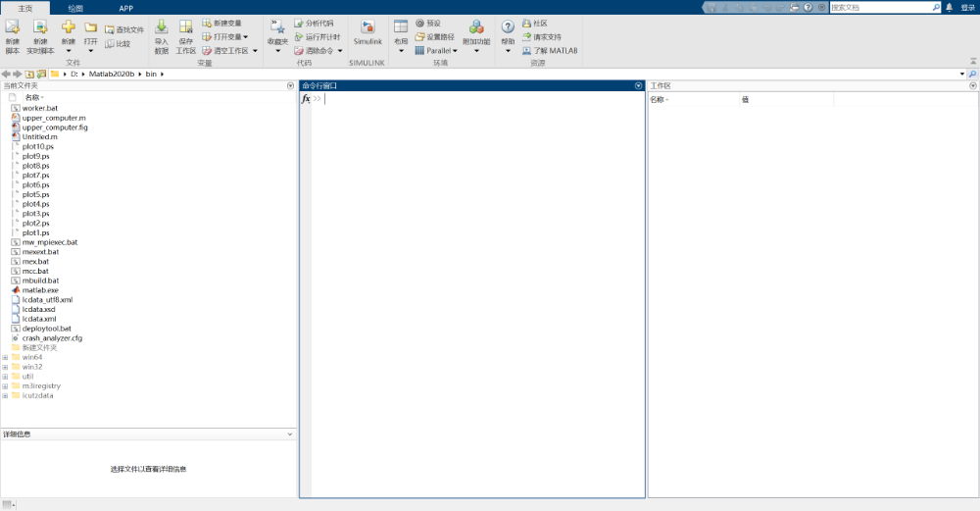Click the address bar search magnifier button
Image resolution: width=980 pixels, height=511 pixels.
(973, 74)
